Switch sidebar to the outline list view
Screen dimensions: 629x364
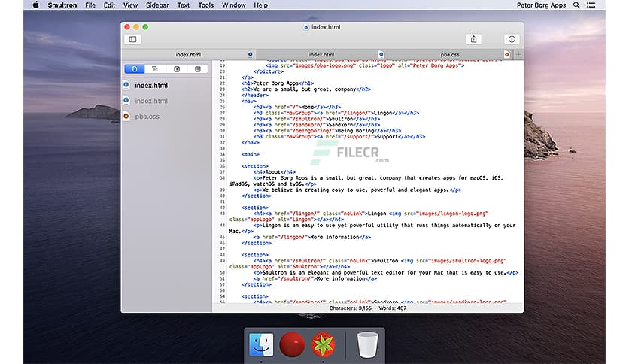point(155,68)
